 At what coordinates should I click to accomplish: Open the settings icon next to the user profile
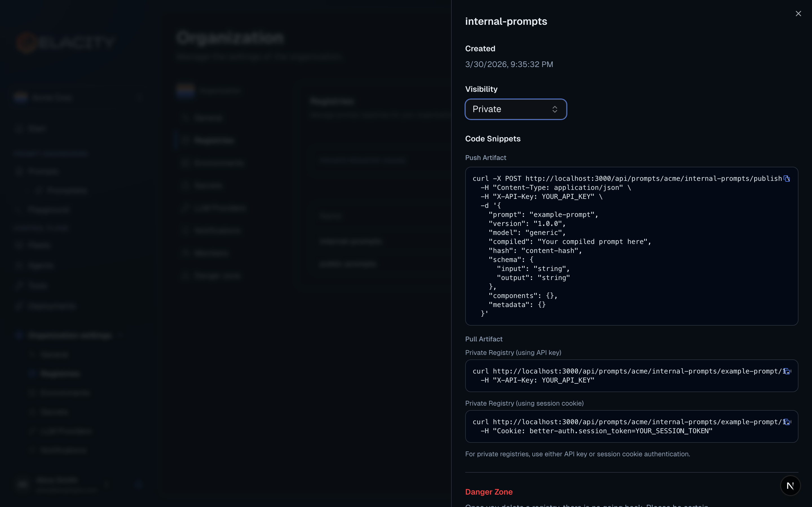[x=139, y=484]
